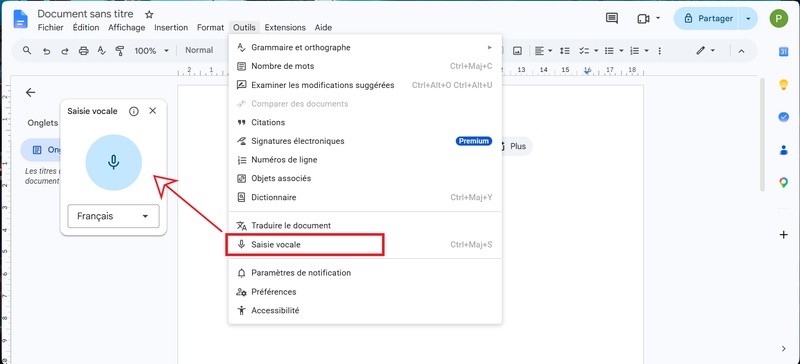The image size is (800, 364).
Task: Open the Édition menu
Action: pos(86,28)
